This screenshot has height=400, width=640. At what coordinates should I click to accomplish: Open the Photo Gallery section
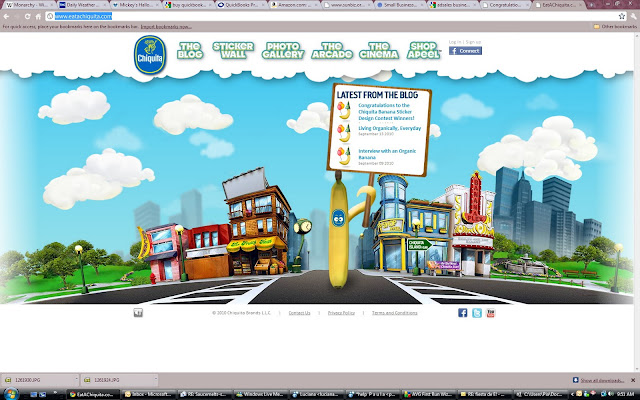pyautogui.click(x=283, y=51)
